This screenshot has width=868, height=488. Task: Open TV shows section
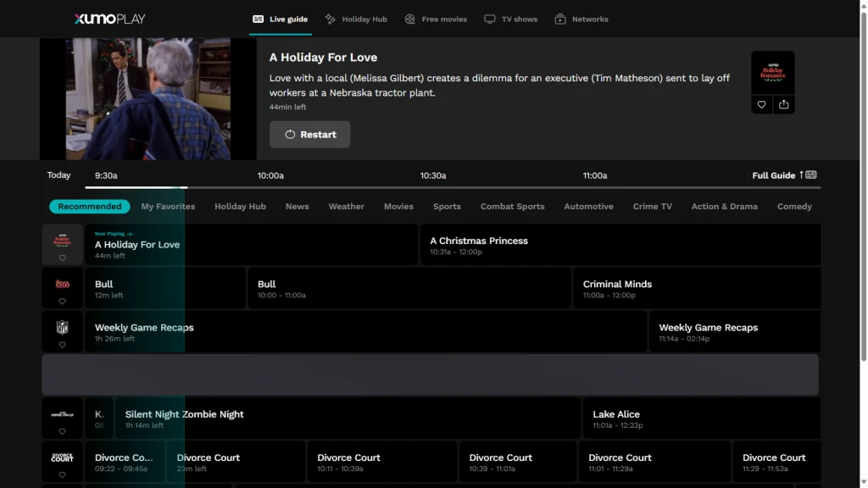(510, 19)
